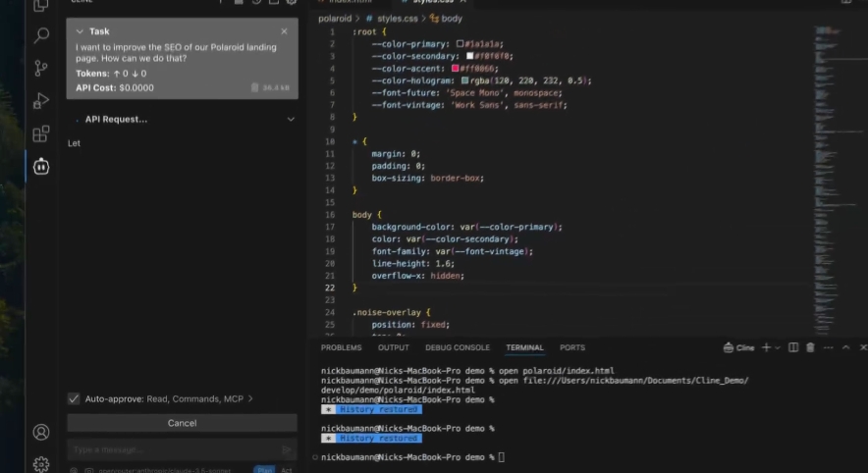Open the Extensions view
Image resolution: width=868 pixels, height=473 pixels.
click(41, 134)
